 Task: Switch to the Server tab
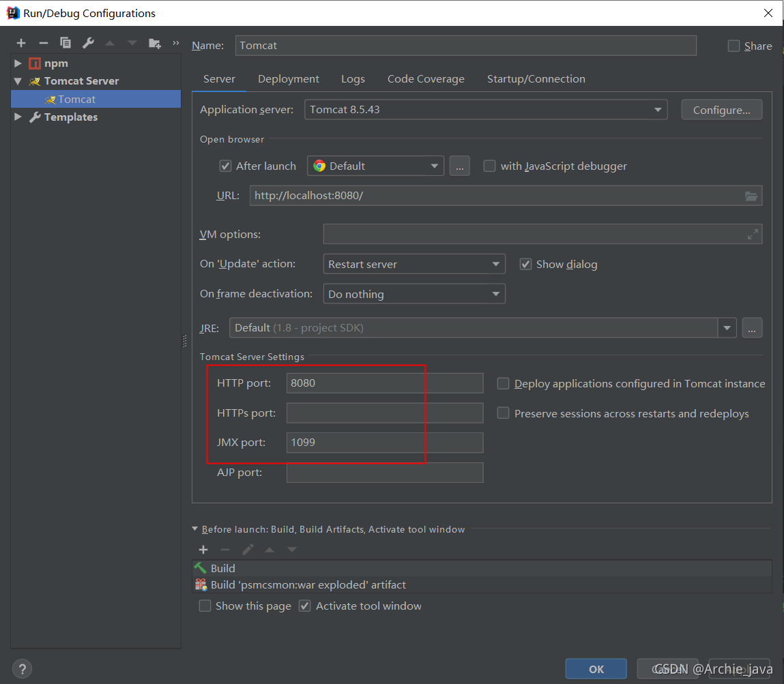point(219,79)
